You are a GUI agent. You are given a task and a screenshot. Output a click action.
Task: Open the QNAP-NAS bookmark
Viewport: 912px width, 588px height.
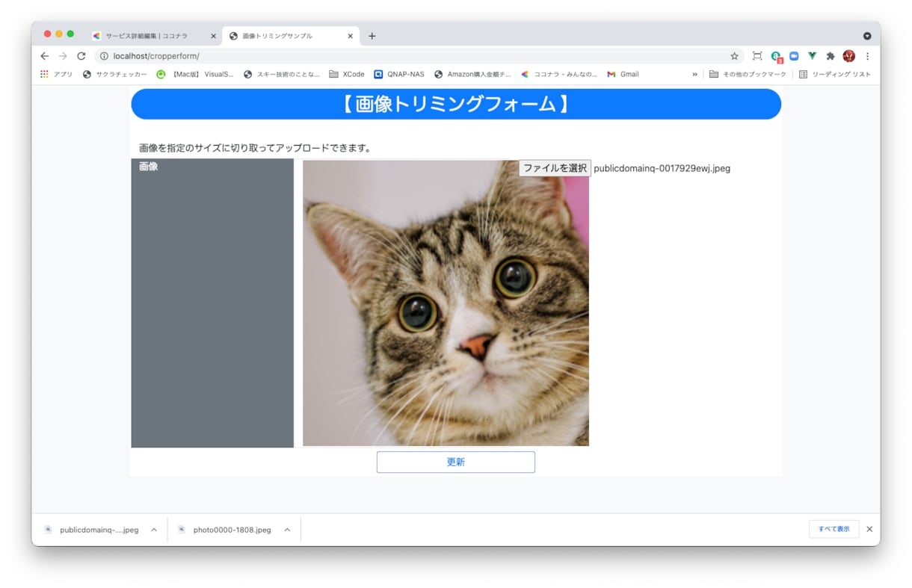coord(399,75)
